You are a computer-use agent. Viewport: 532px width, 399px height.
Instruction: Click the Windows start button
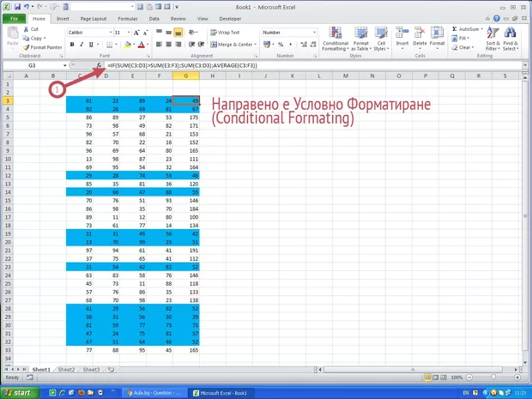click(x=20, y=393)
